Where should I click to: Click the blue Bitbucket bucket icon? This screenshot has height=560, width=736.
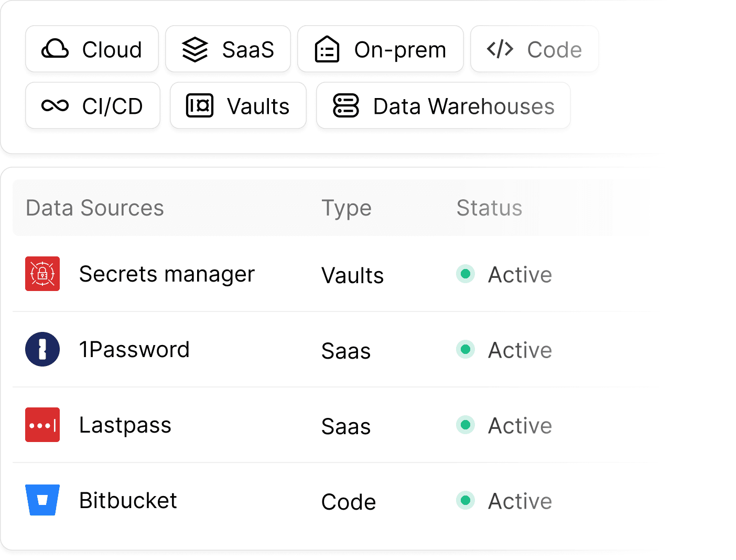42,500
